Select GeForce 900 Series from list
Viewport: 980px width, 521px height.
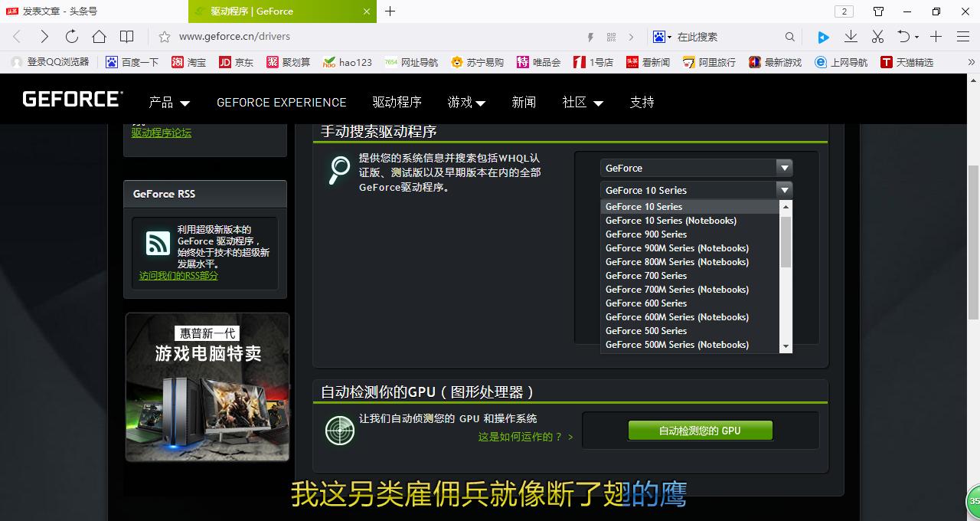click(x=646, y=234)
